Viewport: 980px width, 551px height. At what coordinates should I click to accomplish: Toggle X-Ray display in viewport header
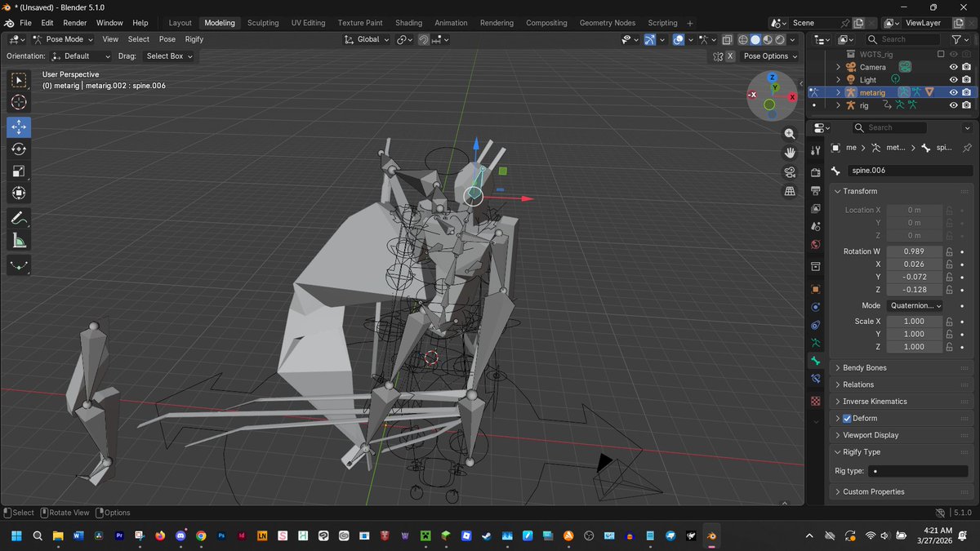click(x=727, y=39)
